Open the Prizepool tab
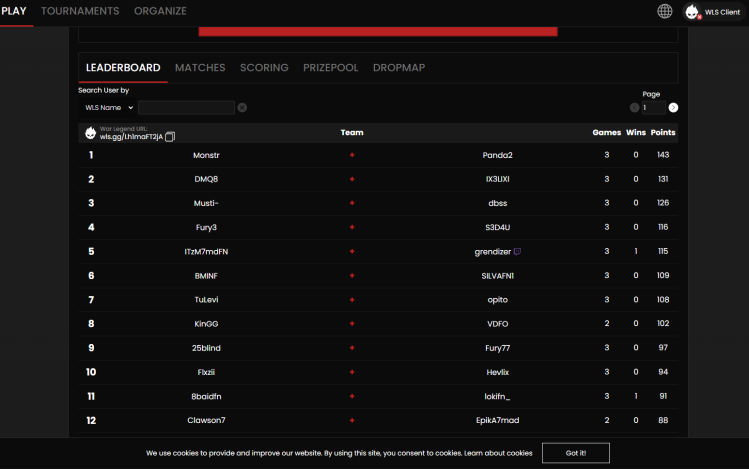The width and height of the screenshot is (749, 469). pyautogui.click(x=331, y=68)
